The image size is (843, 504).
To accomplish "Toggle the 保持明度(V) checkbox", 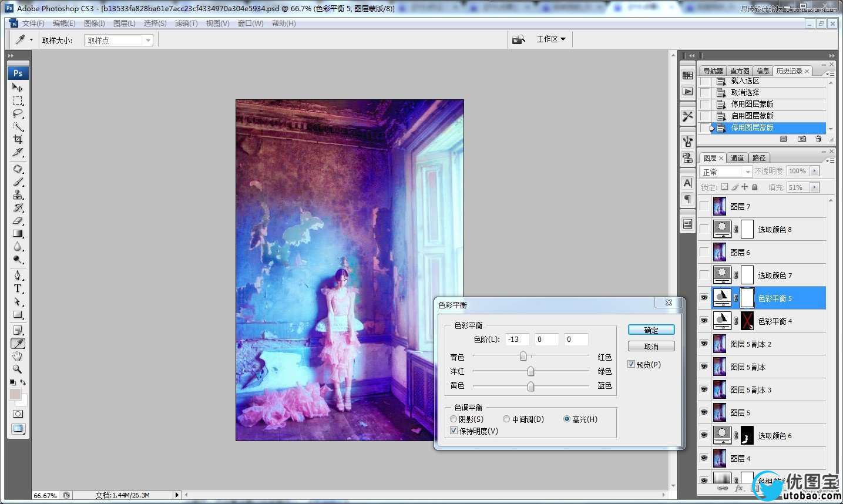I will tap(454, 431).
